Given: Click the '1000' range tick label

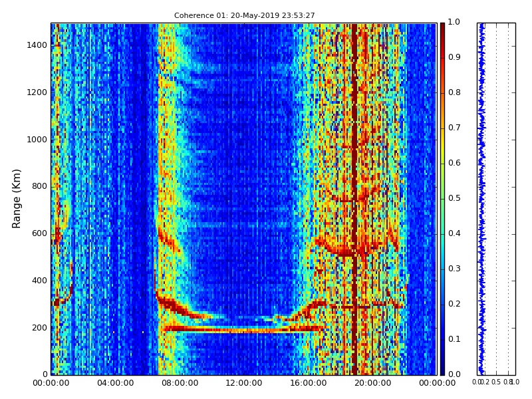Looking at the screenshot, I should 37,140.
